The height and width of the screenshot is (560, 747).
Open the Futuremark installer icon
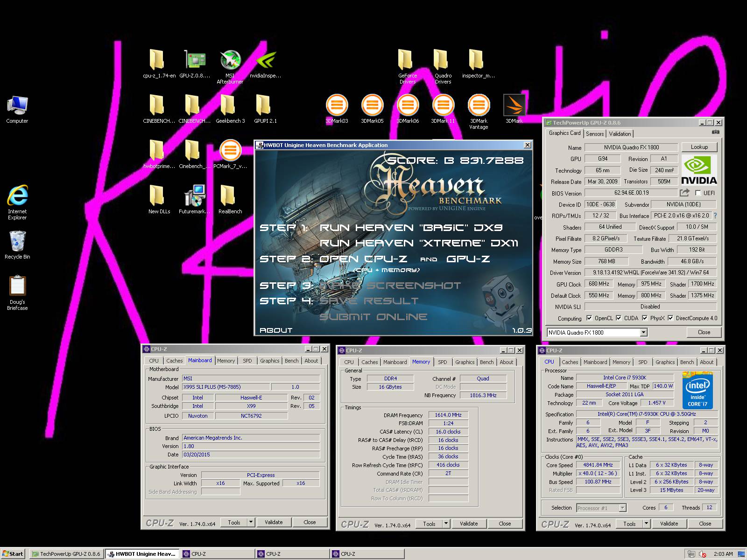(x=195, y=196)
